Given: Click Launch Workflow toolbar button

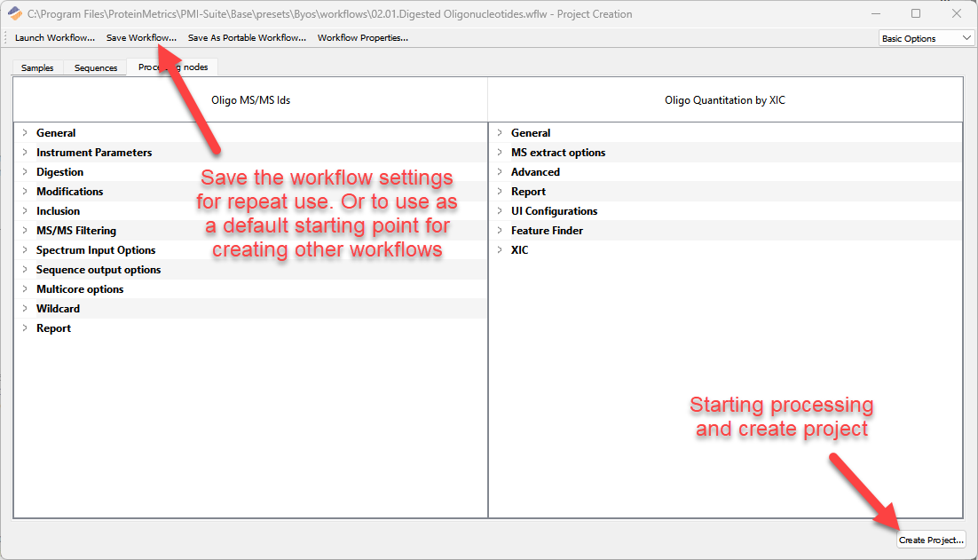Looking at the screenshot, I should 54,38.
